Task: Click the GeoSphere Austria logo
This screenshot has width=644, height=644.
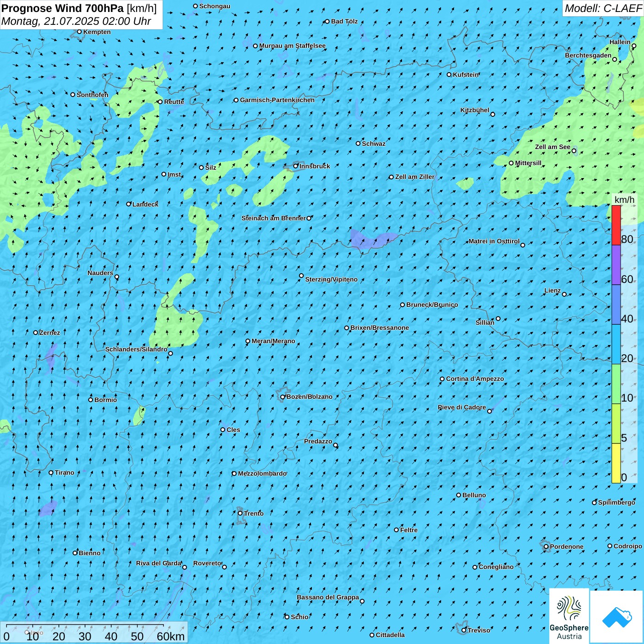Action: [569, 616]
